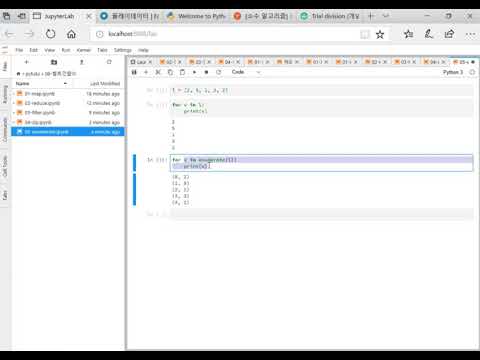Click the browser back arrow
The width and height of the screenshot is (480, 360).
(x=9, y=34)
